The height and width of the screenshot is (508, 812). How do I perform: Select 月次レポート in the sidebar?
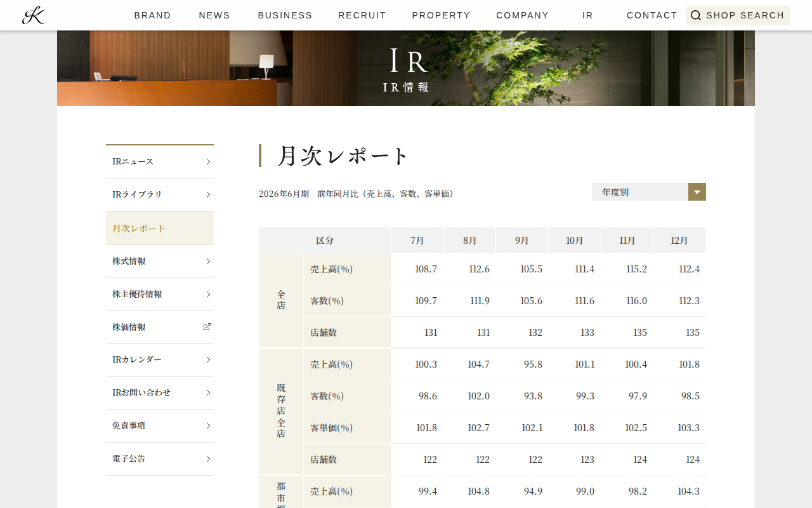(x=160, y=228)
